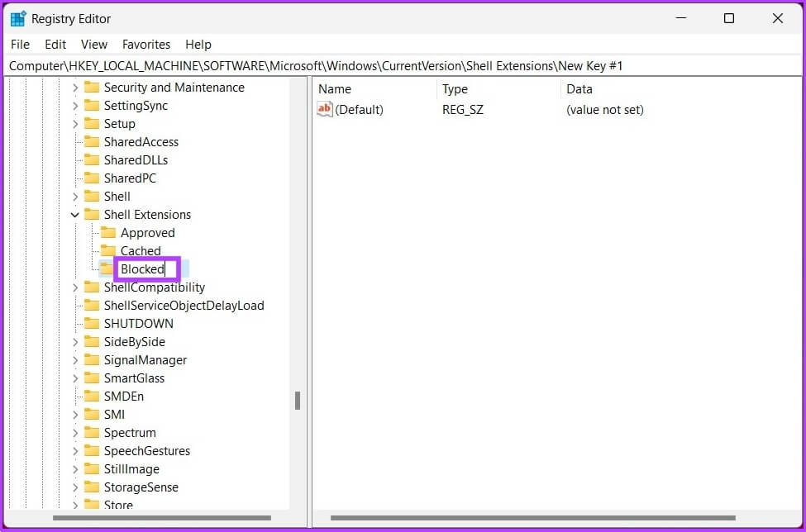Screen dimensions: 806x532
Task: Expand the SettingSync key
Action: click(x=75, y=106)
